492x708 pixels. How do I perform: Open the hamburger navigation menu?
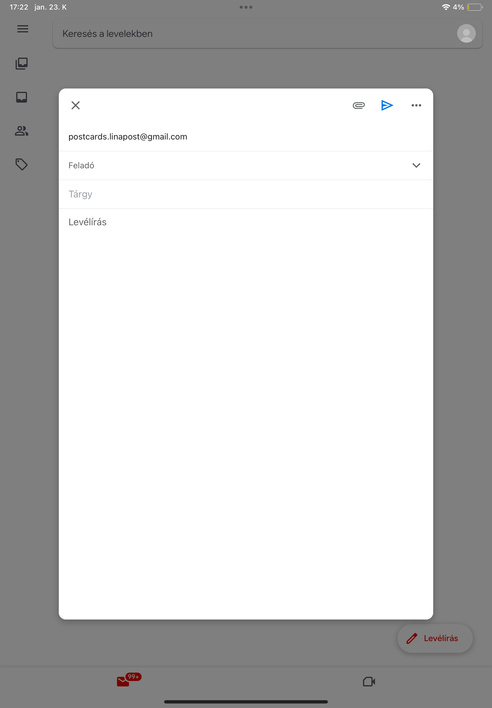click(23, 29)
